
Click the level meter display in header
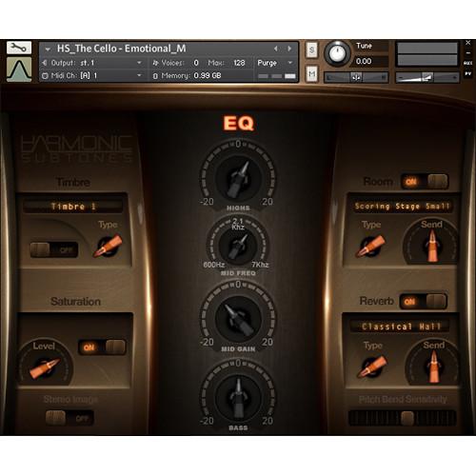tap(427, 54)
